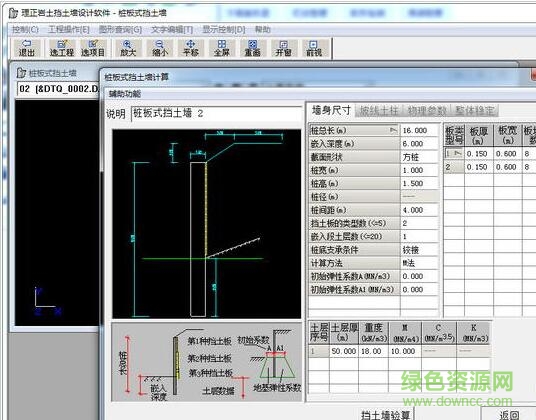Viewport: 536px width, 420px height.
Task: Click the 返回 button
Action: pos(509,415)
